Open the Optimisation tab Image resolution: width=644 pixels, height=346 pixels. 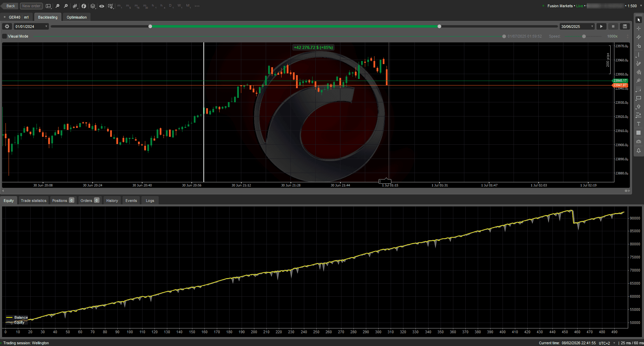point(76,17)
